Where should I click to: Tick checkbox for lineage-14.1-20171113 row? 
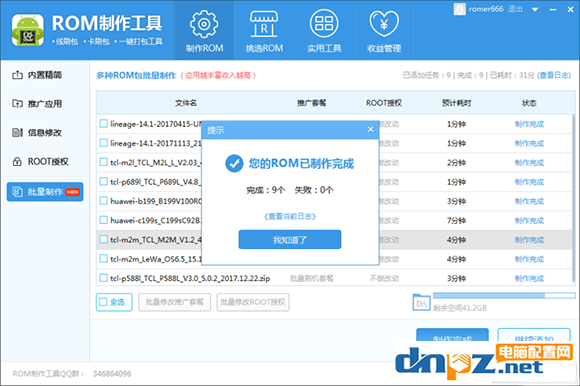click(x=103, y=143)
